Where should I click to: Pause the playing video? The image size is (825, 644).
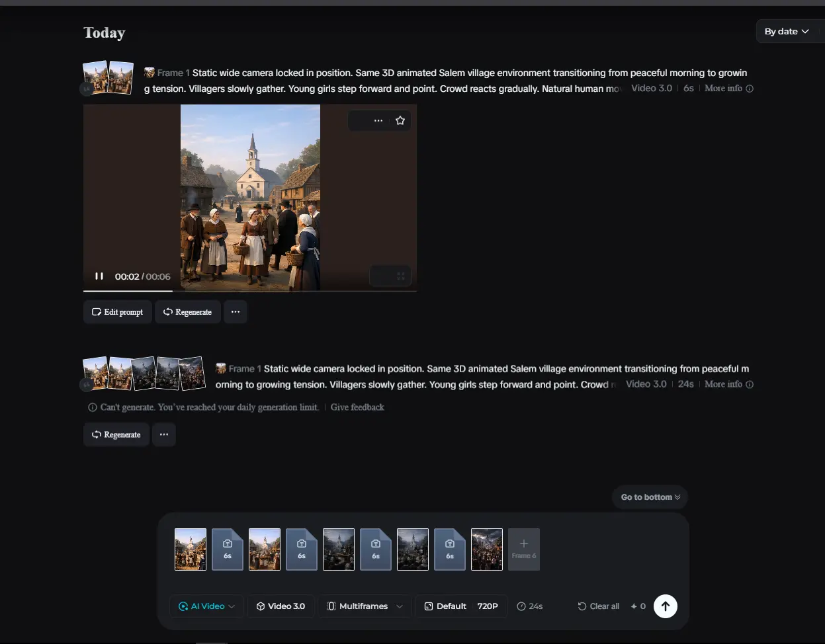click(x=99, y=276)
